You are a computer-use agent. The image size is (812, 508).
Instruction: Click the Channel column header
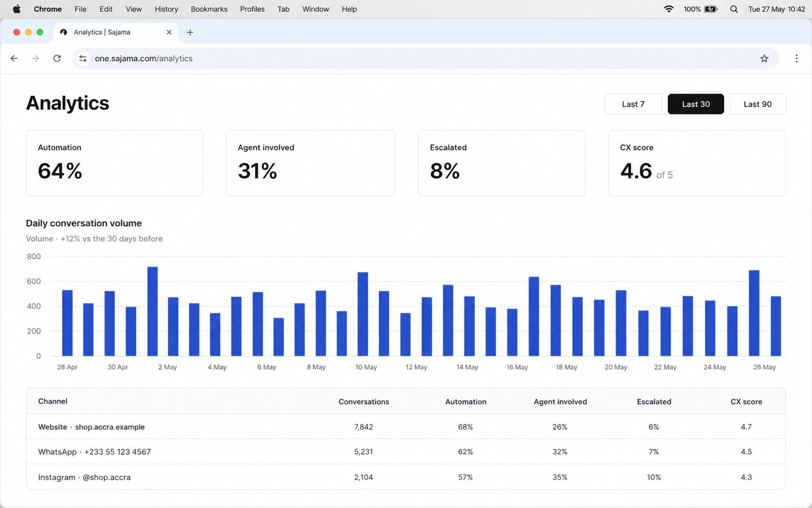coord(53,401)
